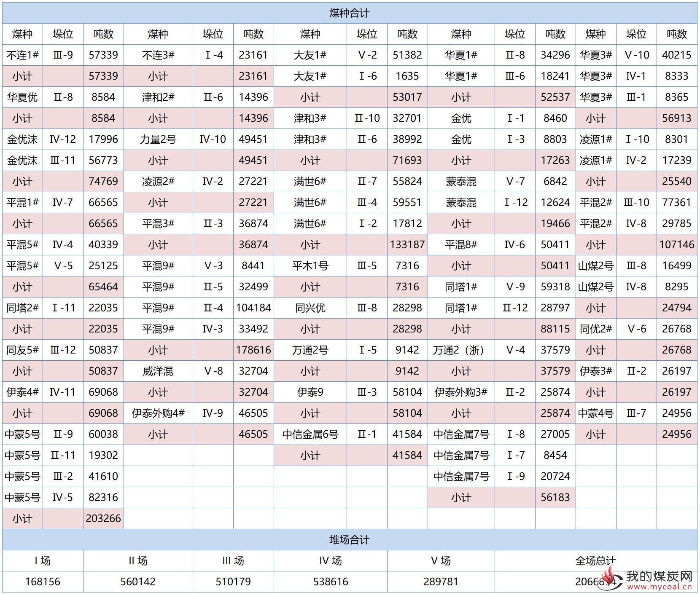Select the subtotal value 56183
The image size is (700, 595).
[x=555, y=497]
